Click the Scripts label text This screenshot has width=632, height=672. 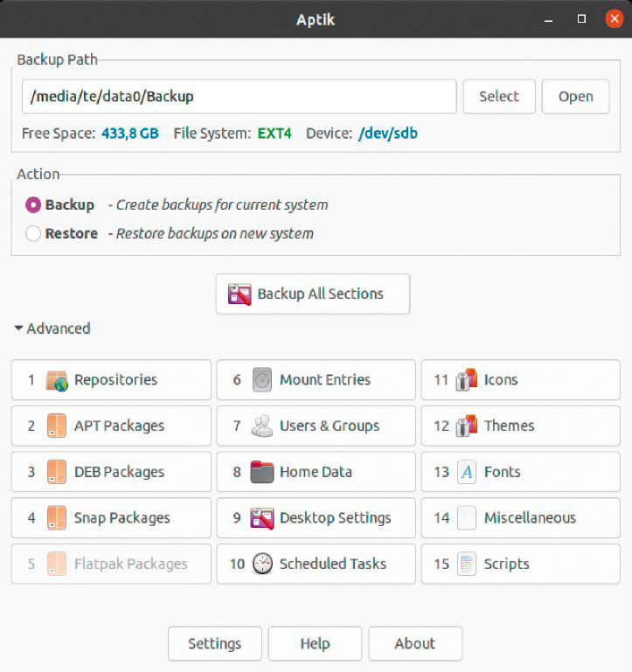coord(507,564)
